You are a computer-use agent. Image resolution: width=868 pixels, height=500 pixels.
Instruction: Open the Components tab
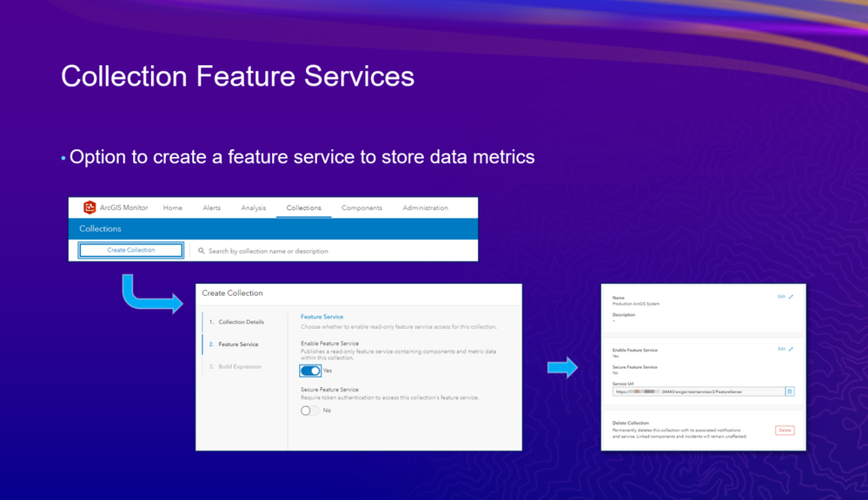point(361,207)
